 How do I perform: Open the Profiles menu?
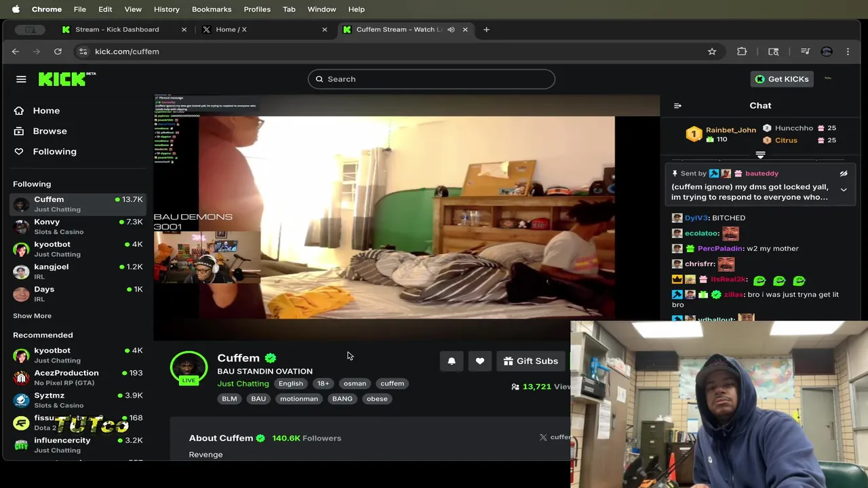[257, 9]
